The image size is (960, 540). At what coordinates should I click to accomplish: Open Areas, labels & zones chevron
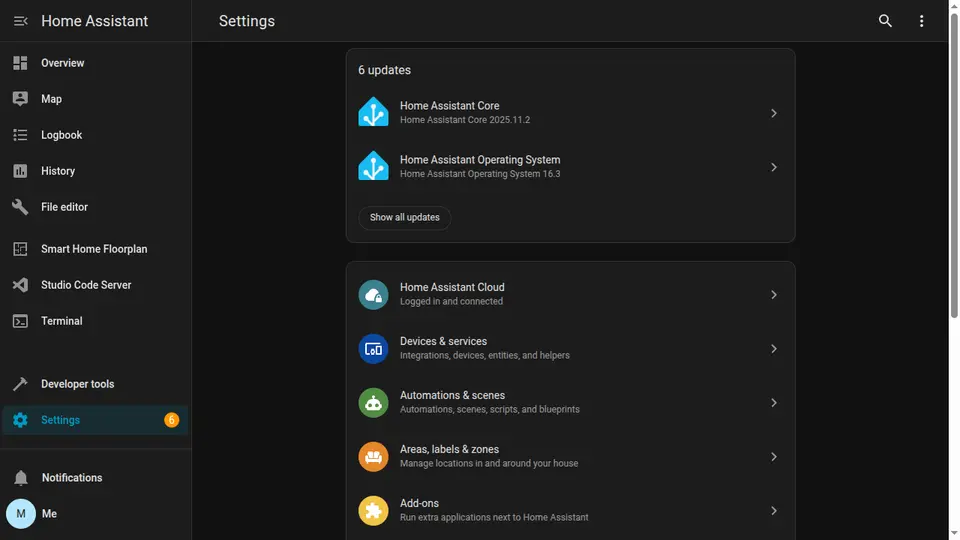pos(774,457)
